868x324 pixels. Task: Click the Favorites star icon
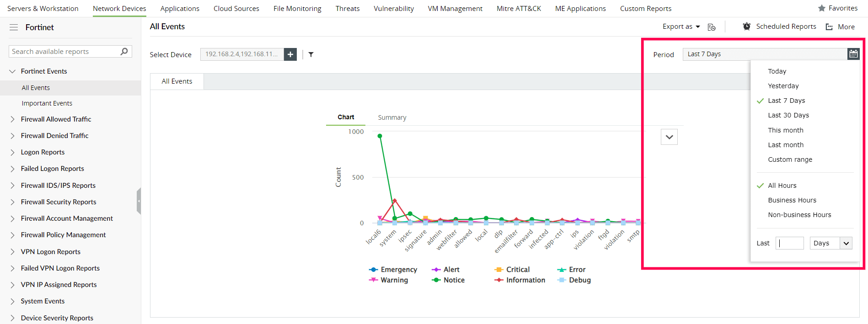tap(822, 8)
